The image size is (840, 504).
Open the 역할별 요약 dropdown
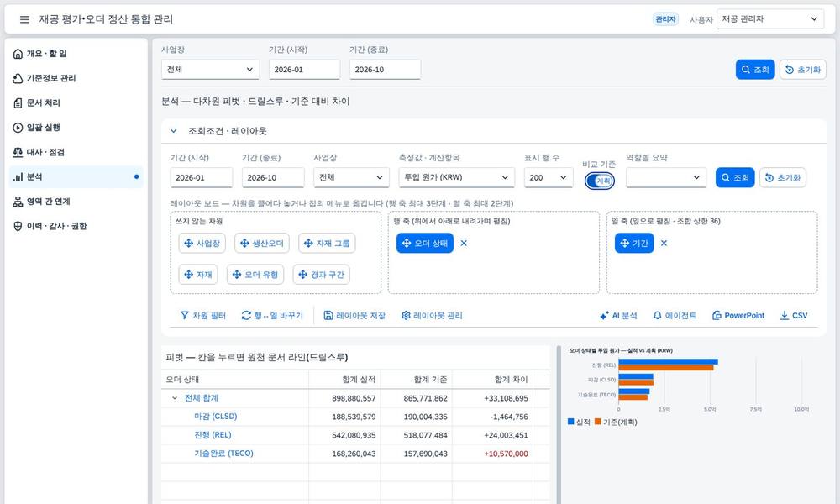[665, 178]
